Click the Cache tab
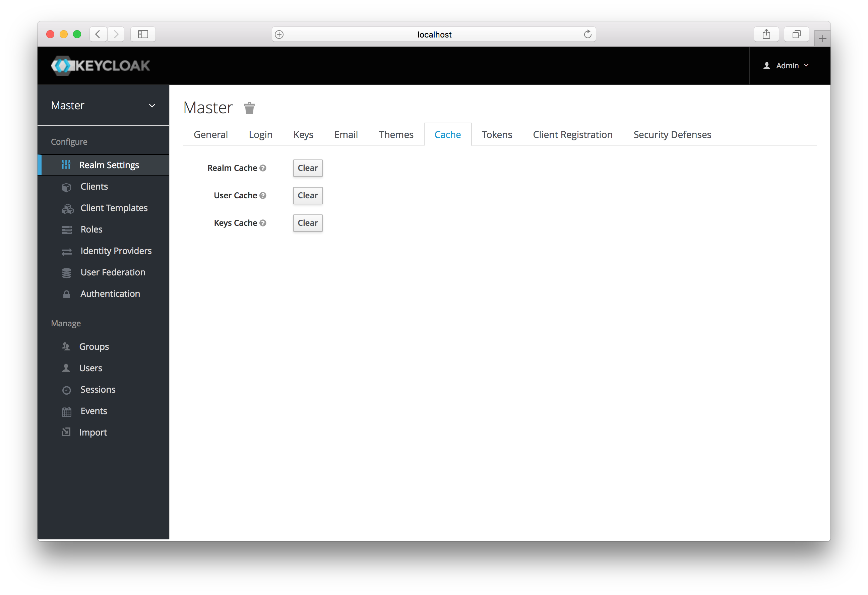 (x=447, y=134)
